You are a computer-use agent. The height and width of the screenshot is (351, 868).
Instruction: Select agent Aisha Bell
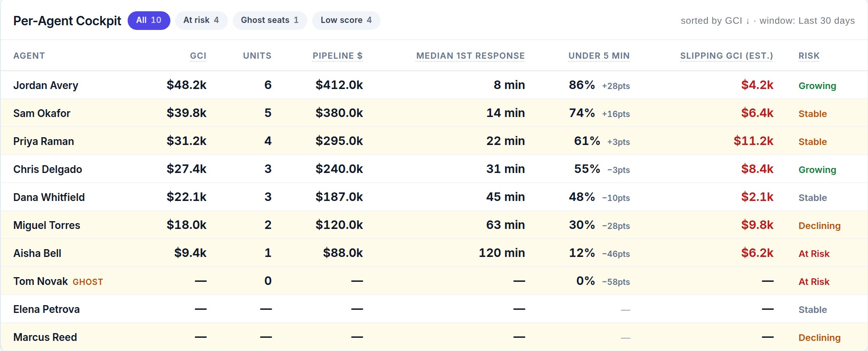tap(37, 253)
